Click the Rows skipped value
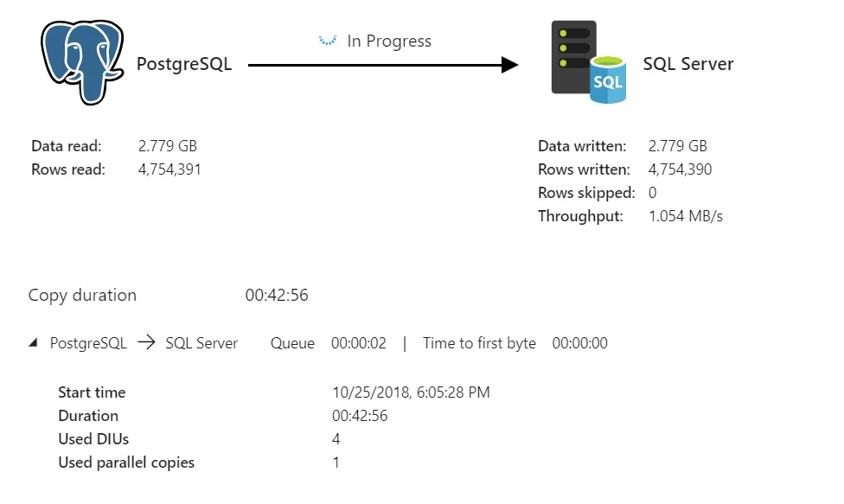Viewport: 844px width, 504px height. [652, 193]
